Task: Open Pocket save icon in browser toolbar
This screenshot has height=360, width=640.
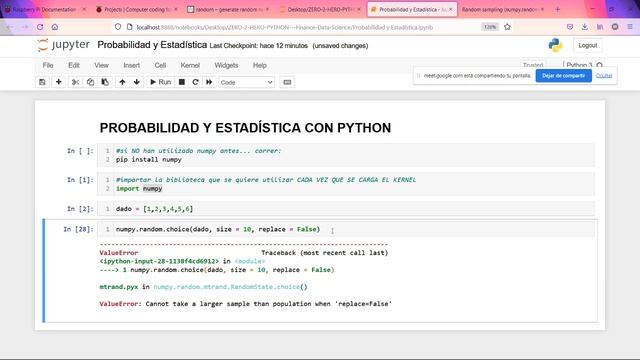Action: click(570, 27)
